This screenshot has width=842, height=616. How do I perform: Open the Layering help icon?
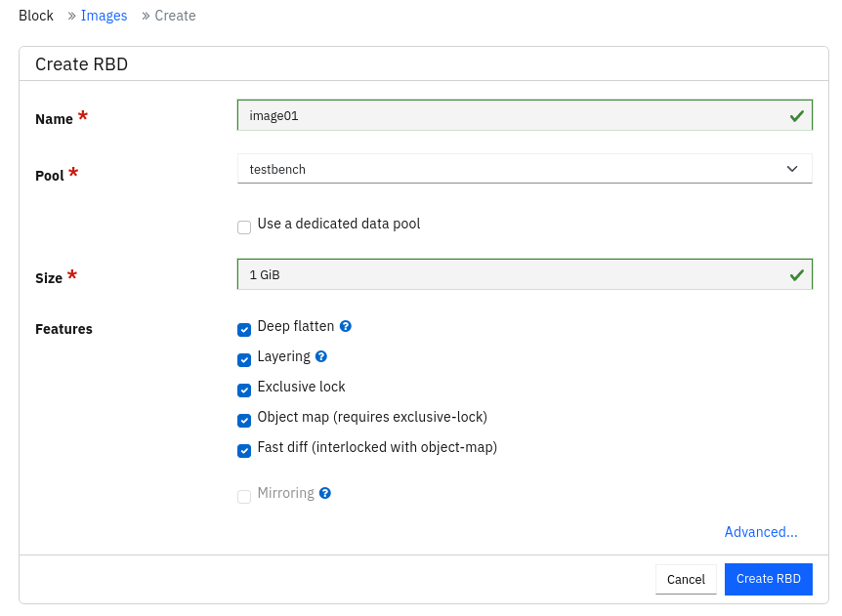tap(321, 356)
